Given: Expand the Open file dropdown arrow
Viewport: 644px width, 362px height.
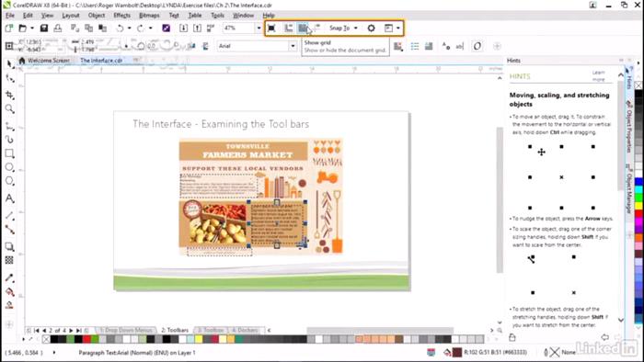Looking at the screenshot, I should click(x=32, y=28).
